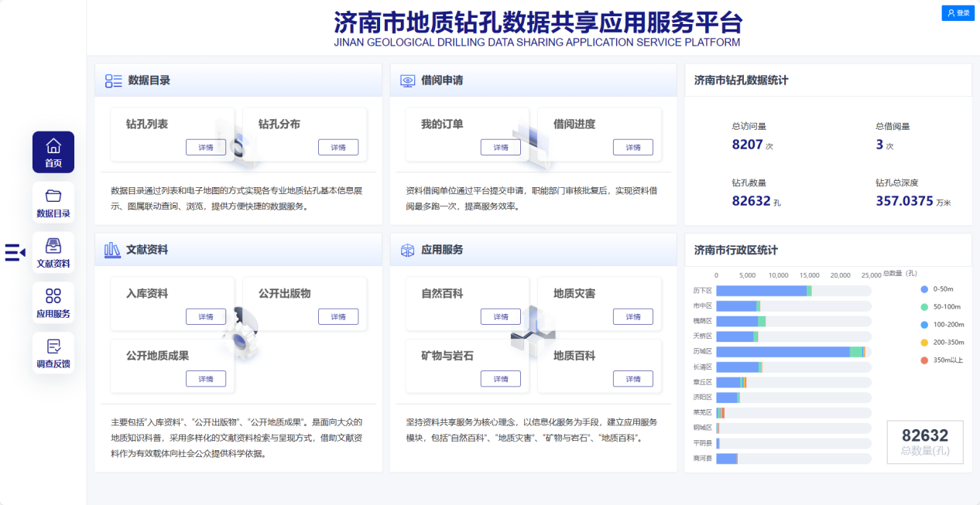Collapse the sidebar with the menu icon

(x=15, y=252)
